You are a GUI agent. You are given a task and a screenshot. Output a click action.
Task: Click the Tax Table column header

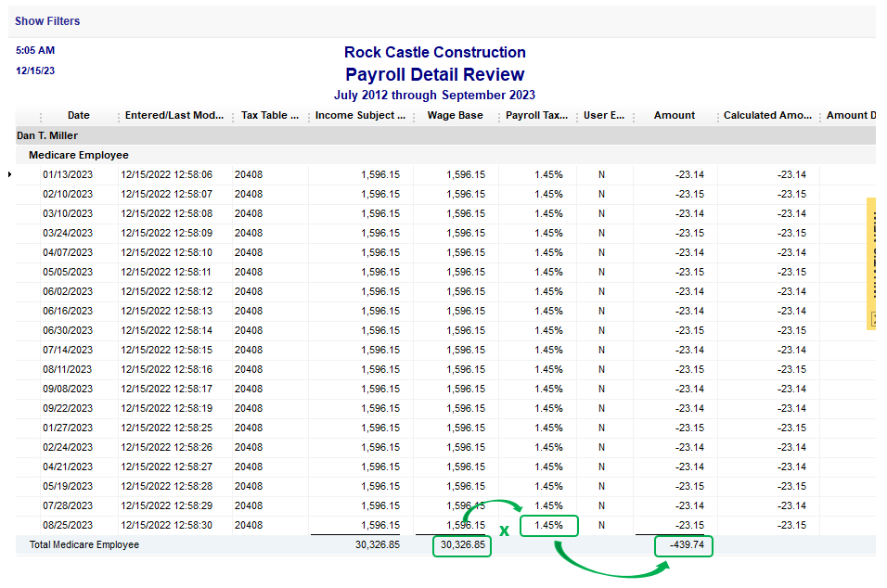click(x=269, y=116)
